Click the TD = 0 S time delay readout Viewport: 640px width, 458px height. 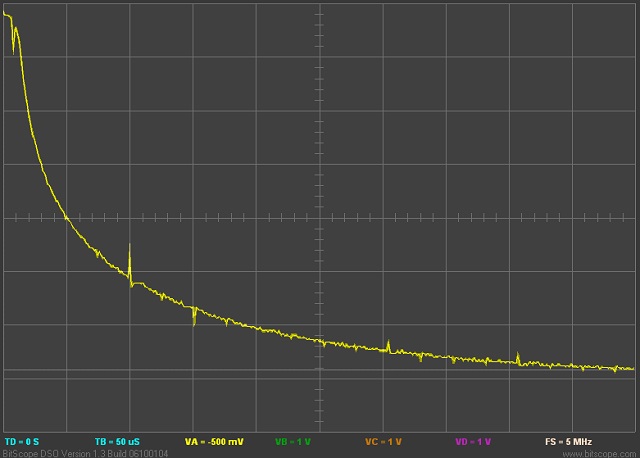point(22,442)
